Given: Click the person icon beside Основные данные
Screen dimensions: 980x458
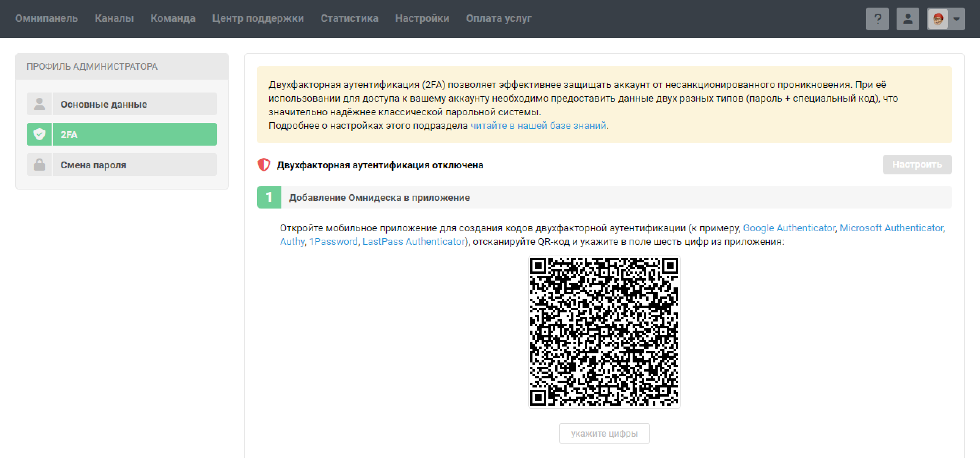Looking at the screenshot, I should pyautogui.click(x=39, y=104).
